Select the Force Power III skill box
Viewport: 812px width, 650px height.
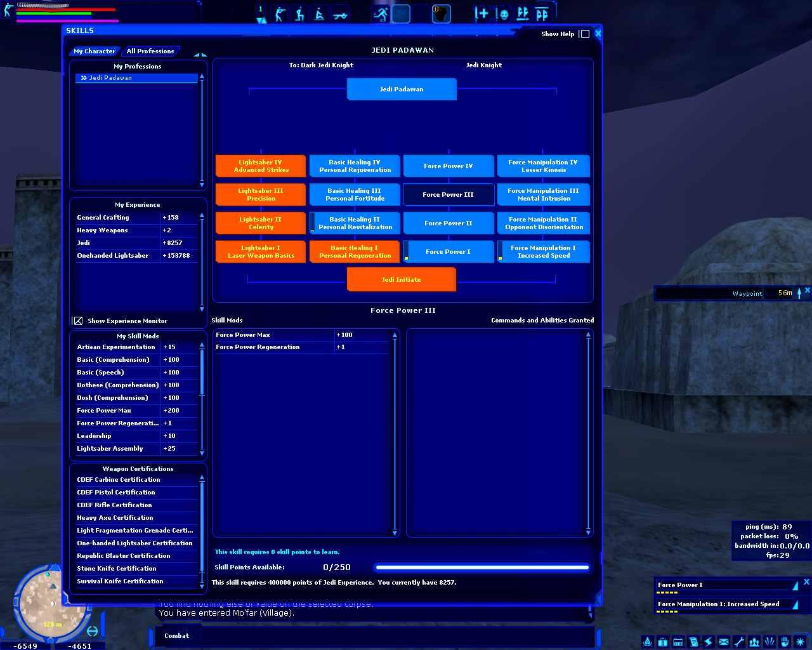pos(449,195)
